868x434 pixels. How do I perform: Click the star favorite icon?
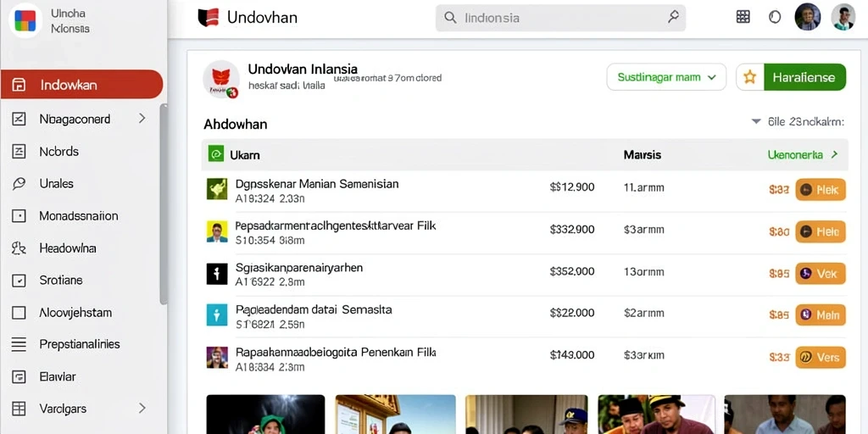[749, 77]
